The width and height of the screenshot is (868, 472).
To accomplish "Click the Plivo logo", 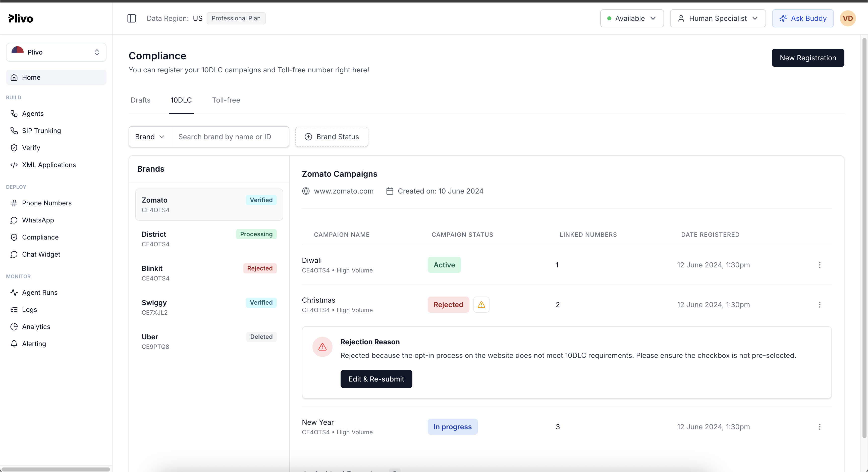I will click(21, 18).
